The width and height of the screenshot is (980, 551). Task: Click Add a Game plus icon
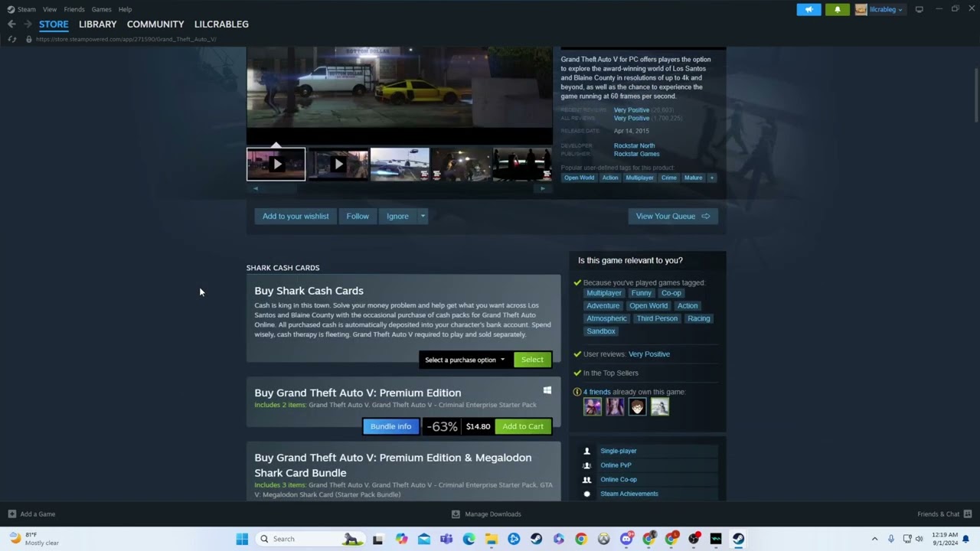11,514
